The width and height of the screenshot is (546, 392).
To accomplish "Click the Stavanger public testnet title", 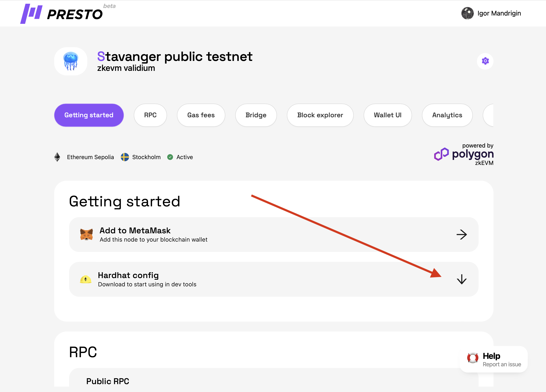I will (x=175, y=57).
